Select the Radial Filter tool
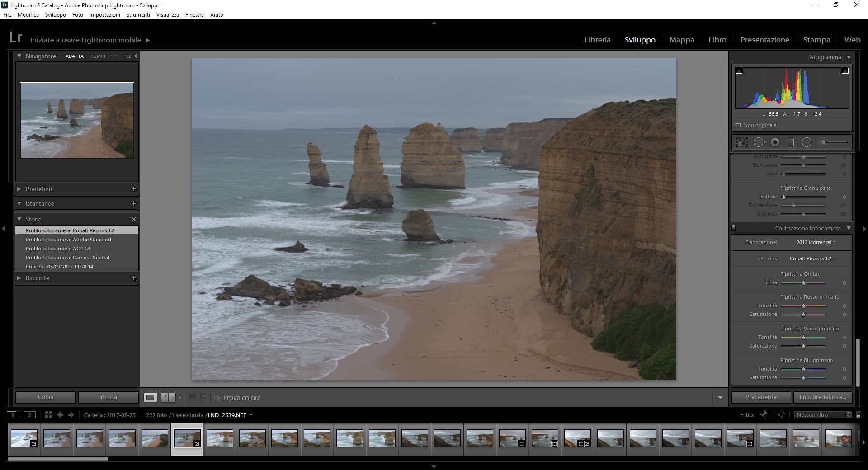This screenshot has width=868, height=470. 807,142
